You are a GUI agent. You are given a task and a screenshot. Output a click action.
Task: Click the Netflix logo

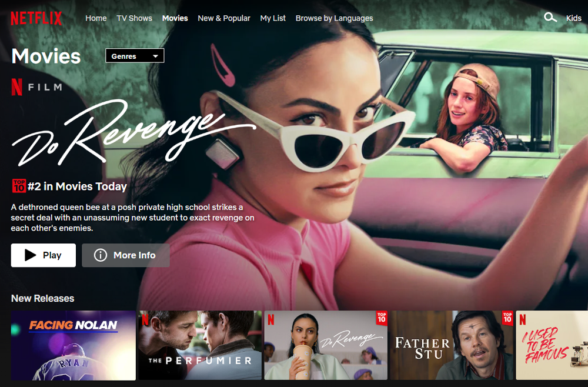click(36, 18)
